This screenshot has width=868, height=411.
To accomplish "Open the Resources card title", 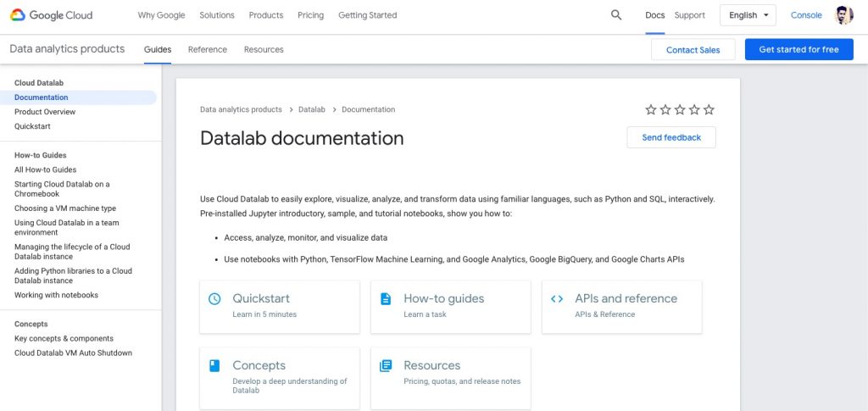I will (x=431, y=365).
